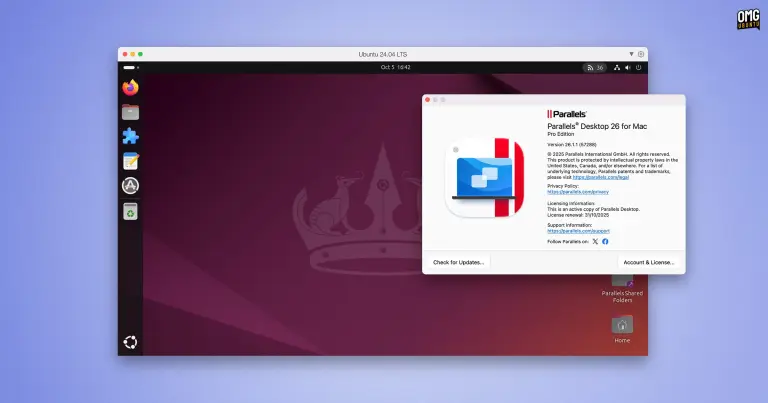
Task: Open Account & License button
Action: [x=648, y=262]
